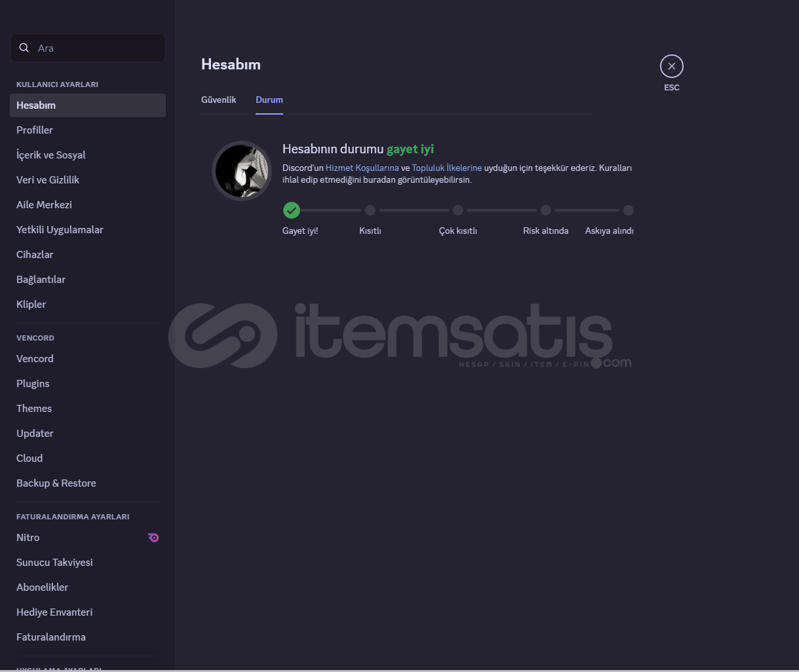The width and height of the screenshot is (799, 672).
Task: Open Hizmet Koşullarına link
Action: tap(362, 168)
